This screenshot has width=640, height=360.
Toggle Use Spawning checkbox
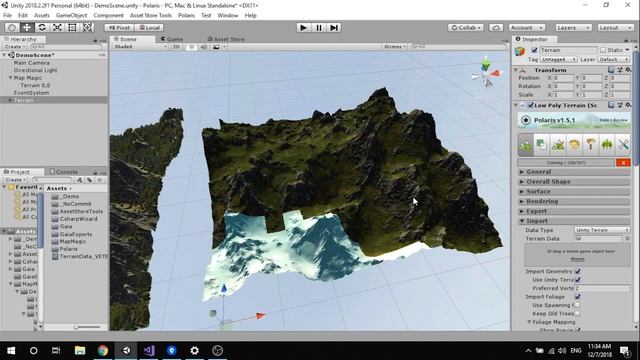tap(578, 305)
